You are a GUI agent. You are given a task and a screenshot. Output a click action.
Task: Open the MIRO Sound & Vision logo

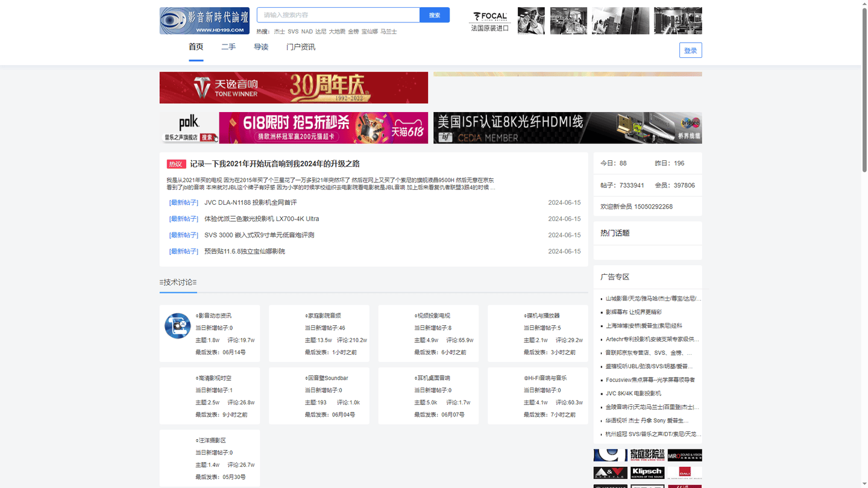pyautogui.click(x=685, y=455)
